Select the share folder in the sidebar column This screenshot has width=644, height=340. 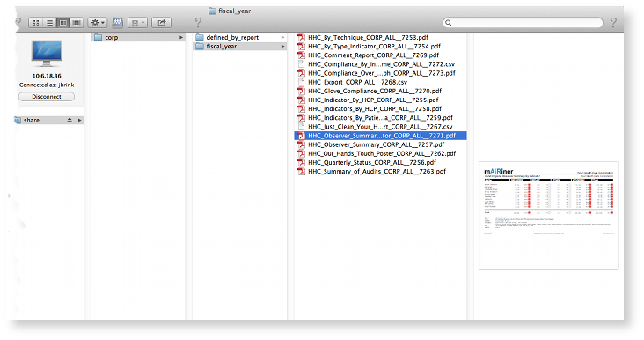pos(48,120)
